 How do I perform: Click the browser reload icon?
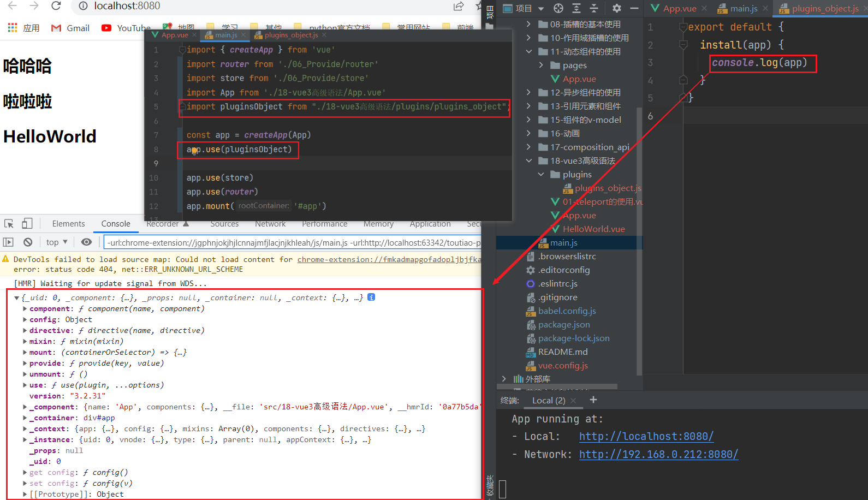click(56, 5)
